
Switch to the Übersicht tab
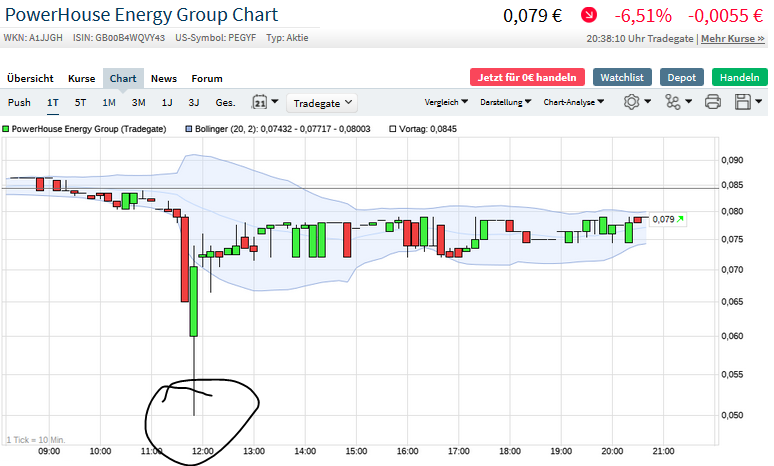(30, 78)
